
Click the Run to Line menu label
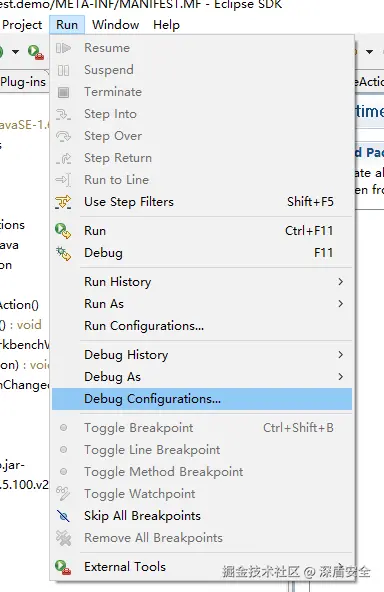click(x=116, y=180)
